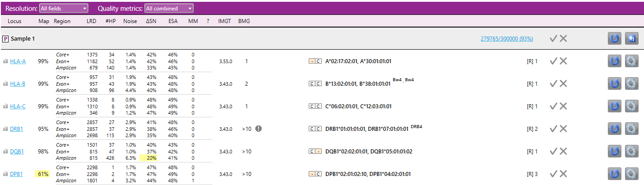Click the bar chart icon beside HLA-C
The image size is (644, 185).
tap(6, 106)
